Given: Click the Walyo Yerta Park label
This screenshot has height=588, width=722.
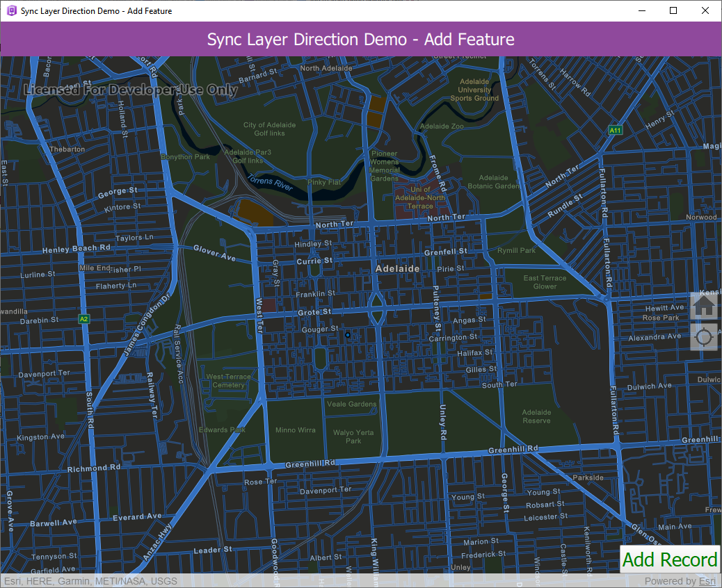Looking at the screenshot, I should click(353, 436).
